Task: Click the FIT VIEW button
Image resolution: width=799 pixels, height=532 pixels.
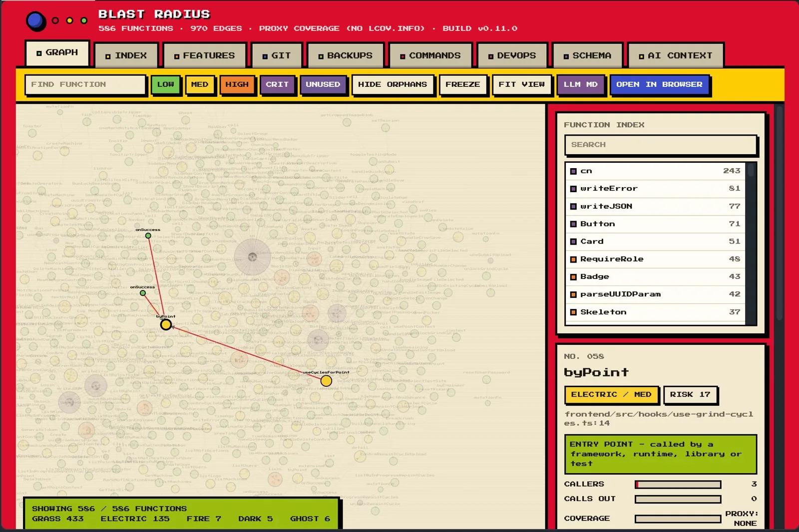Action: 521,84
